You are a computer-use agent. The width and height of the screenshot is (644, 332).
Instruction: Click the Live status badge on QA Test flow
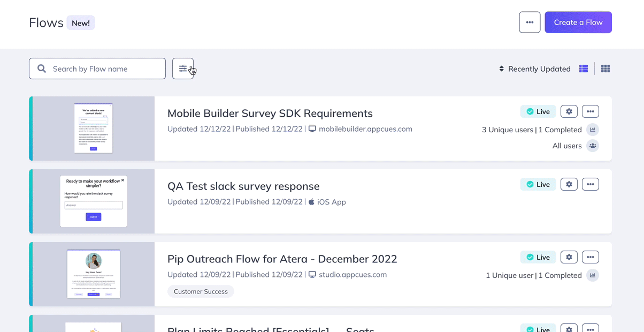[x=538, y=184]
